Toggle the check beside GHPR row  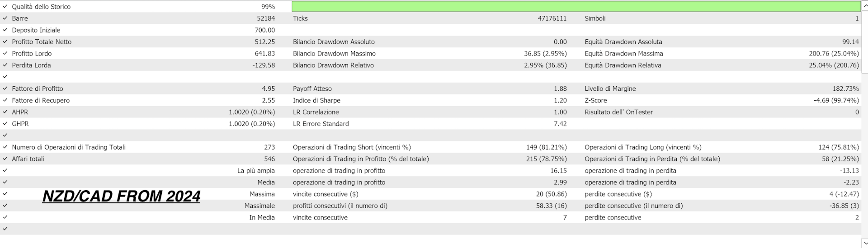coord(5,124)
